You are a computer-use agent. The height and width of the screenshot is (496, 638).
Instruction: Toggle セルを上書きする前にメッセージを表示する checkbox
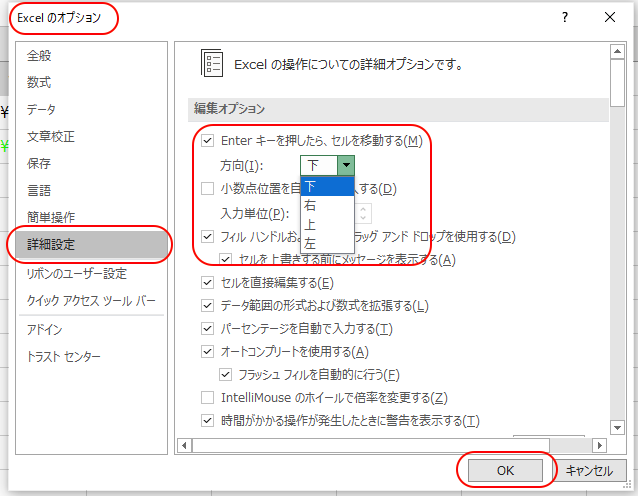[225, 259]
